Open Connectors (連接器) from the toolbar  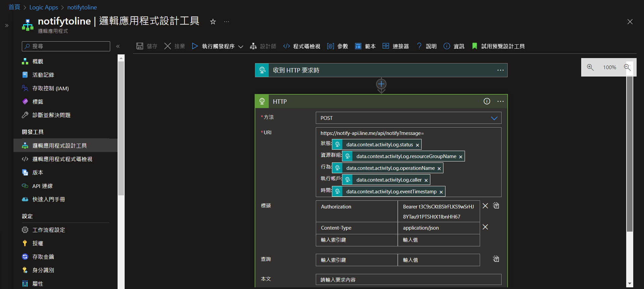(x=396, y=46)
